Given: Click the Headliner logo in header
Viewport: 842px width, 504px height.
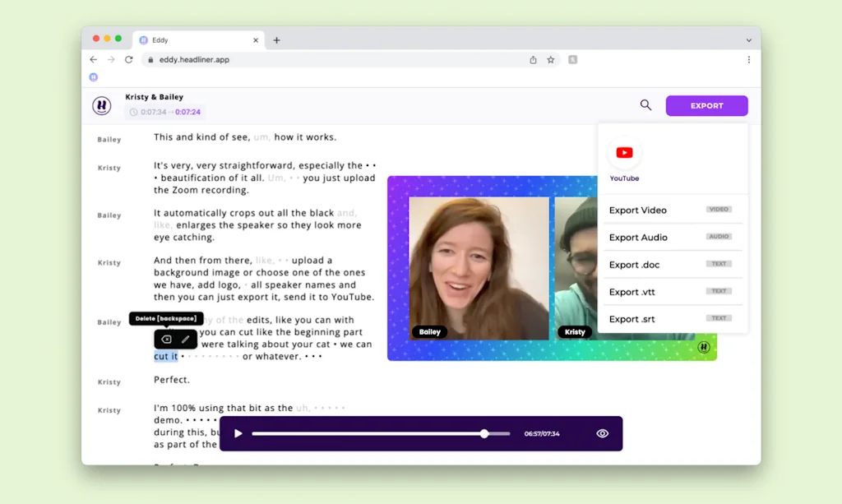Looking at the screenshot, I should [102, 105].
